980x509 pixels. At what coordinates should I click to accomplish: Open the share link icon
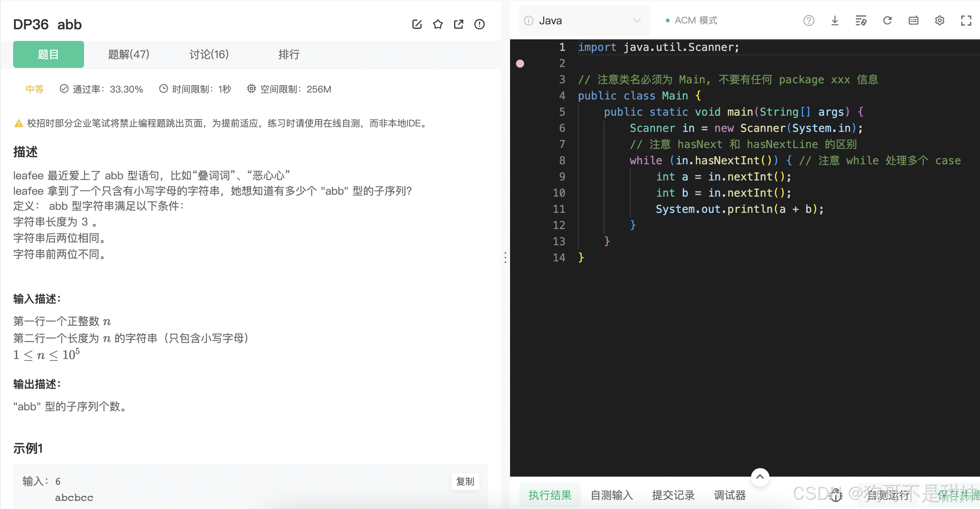click(x=458, y=24)
